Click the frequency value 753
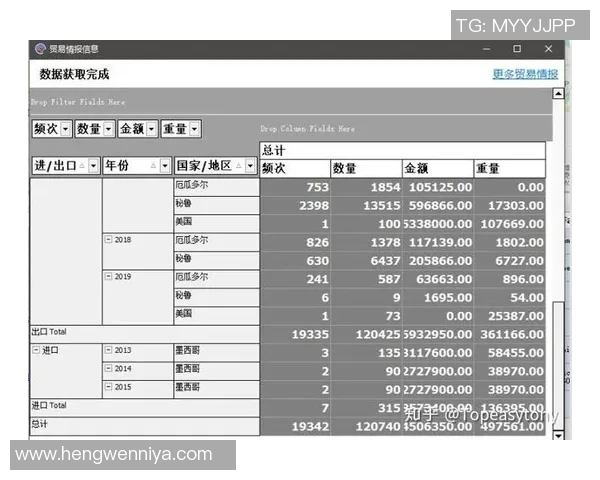Image resolution: width=600 pixels, height=480 pixels. [x=317, y=187]
